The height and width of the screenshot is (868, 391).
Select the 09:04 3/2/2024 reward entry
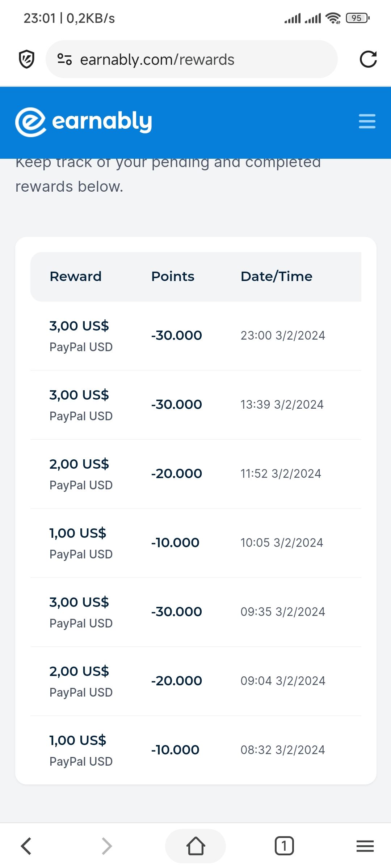click(x=283, y=681)
